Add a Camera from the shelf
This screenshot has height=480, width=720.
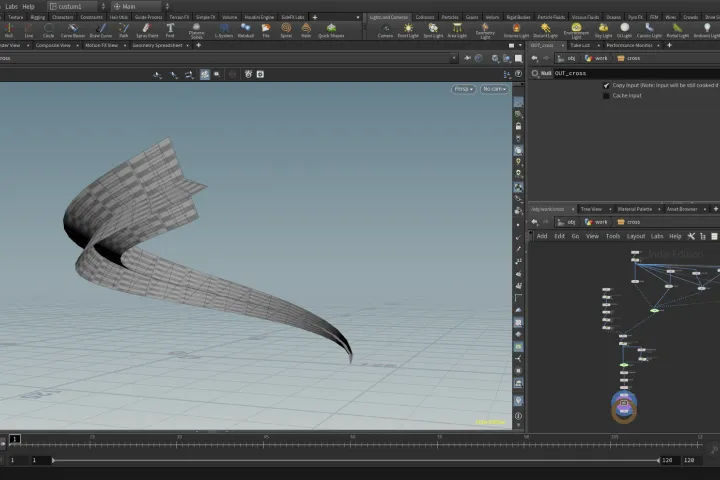385,30
